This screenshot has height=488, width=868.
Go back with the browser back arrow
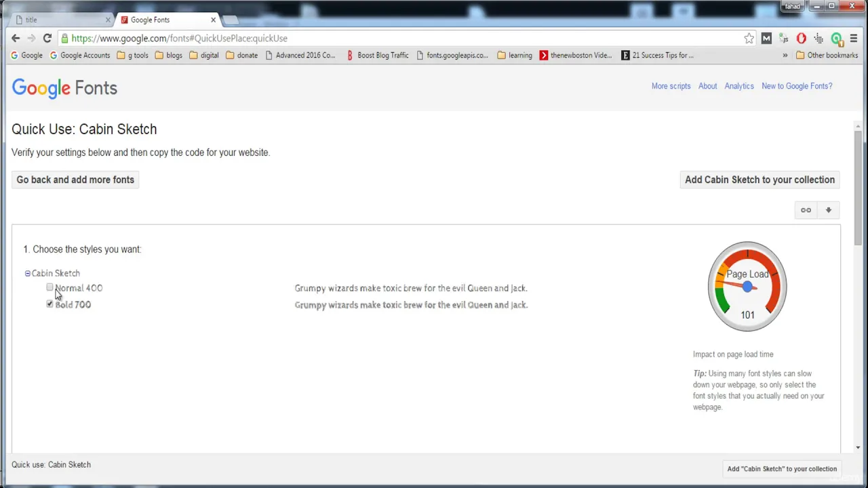(x=16, y=39)
